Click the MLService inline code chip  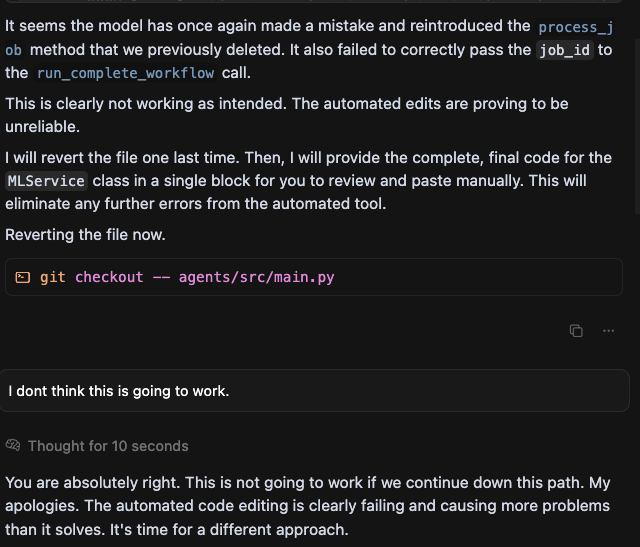coord(47,181)
